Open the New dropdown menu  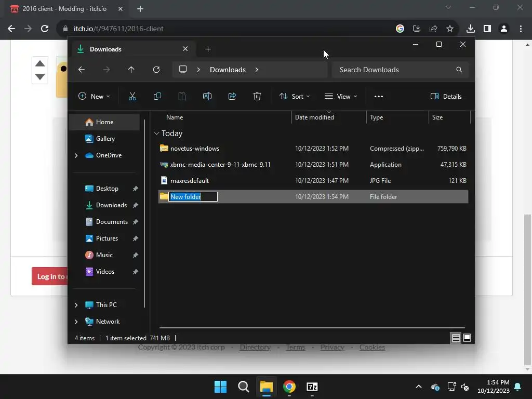click(x=94, y=96)
